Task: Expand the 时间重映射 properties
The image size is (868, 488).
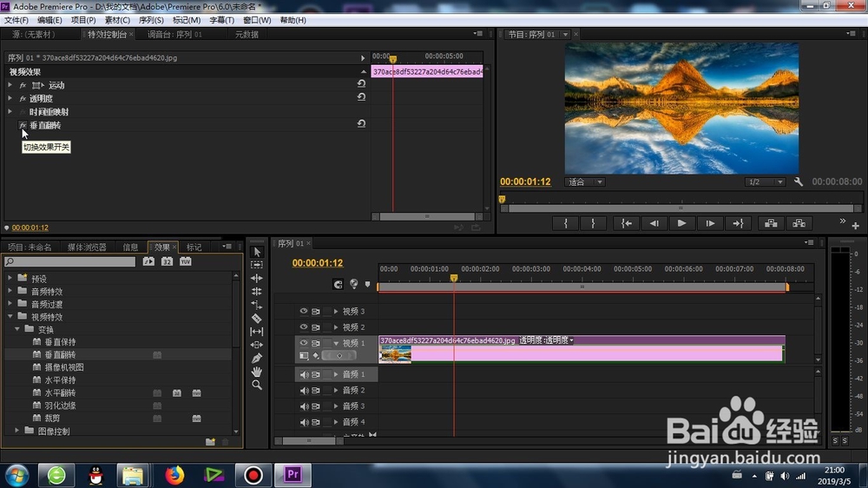Action: pyautogui.click(x=10, y=111)
